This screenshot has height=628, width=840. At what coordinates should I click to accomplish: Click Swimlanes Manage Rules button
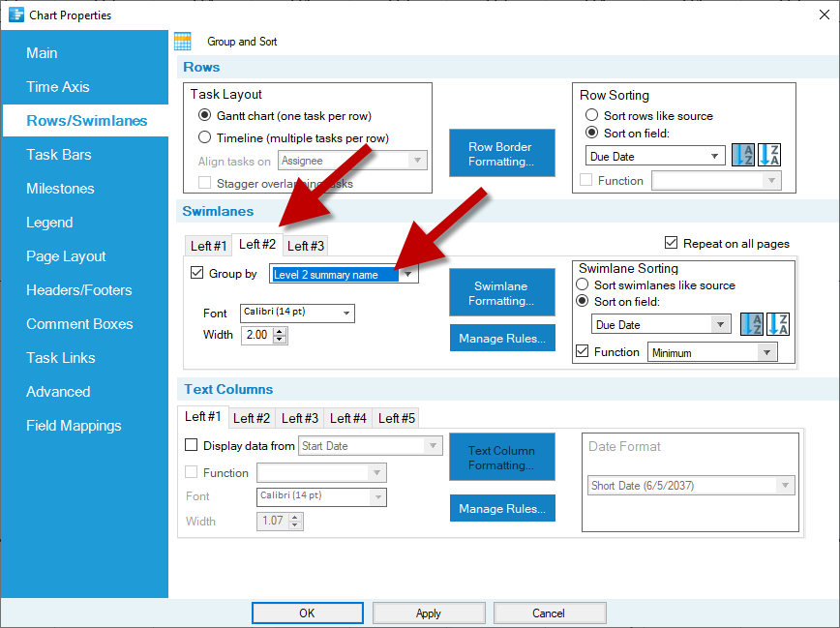point(502,338)
